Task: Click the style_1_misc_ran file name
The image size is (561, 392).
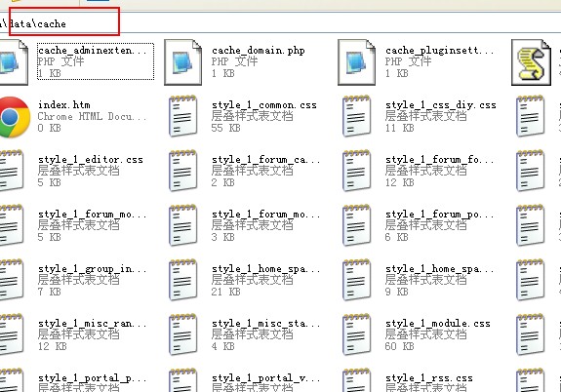Action: click(93, 324)
